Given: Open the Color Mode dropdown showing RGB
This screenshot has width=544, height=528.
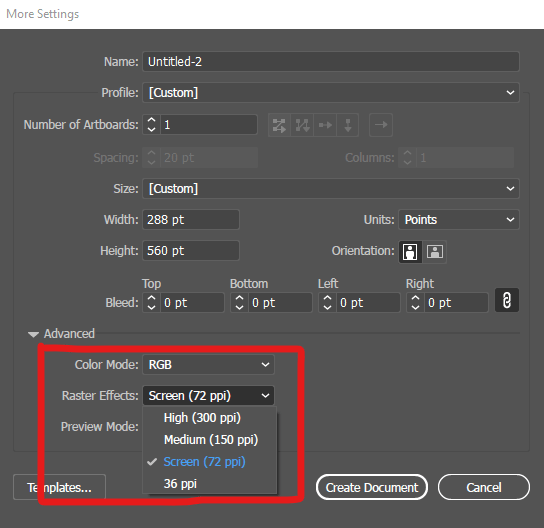Looking at the screenshot, I should pyautogui.click(x=208, y=365).
